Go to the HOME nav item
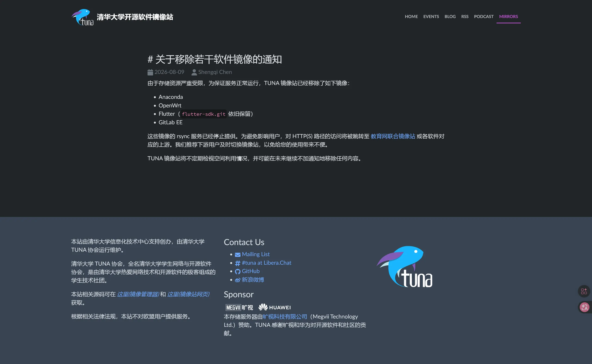592x364 pixels. coord(411,17)
